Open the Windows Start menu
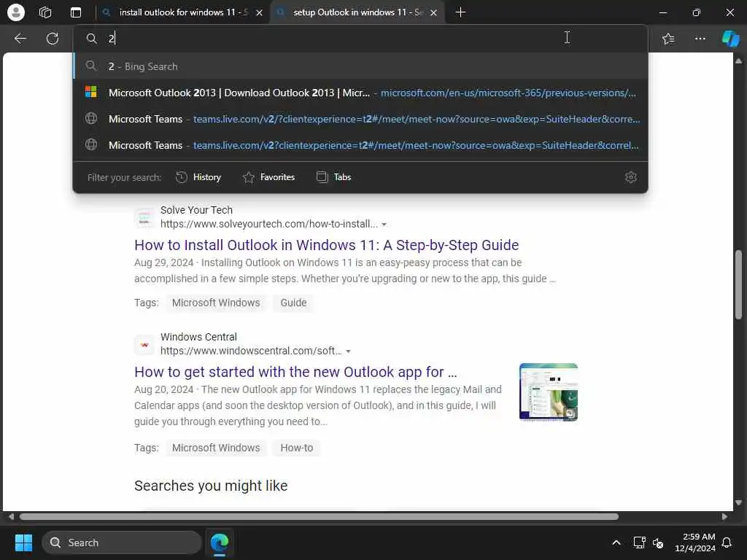747x560 pixels. click(x=23, y=542)
